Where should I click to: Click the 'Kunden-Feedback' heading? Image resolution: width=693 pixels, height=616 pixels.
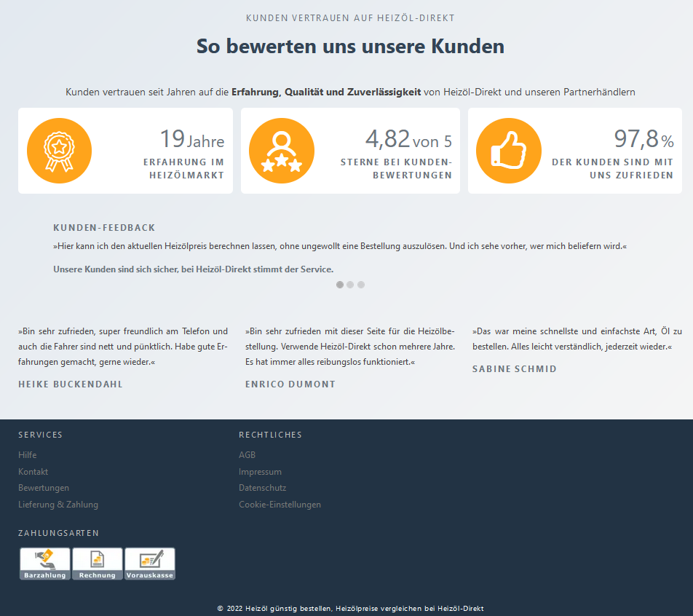pos(104,228)
